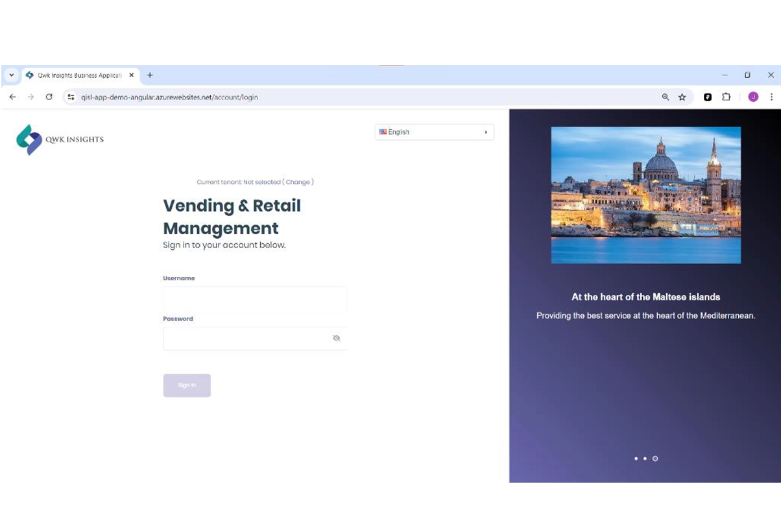The height and width of the screenshot is (532, 781).
Task: Click the Qwk Insights logo
Action: (x=60, y=139)
